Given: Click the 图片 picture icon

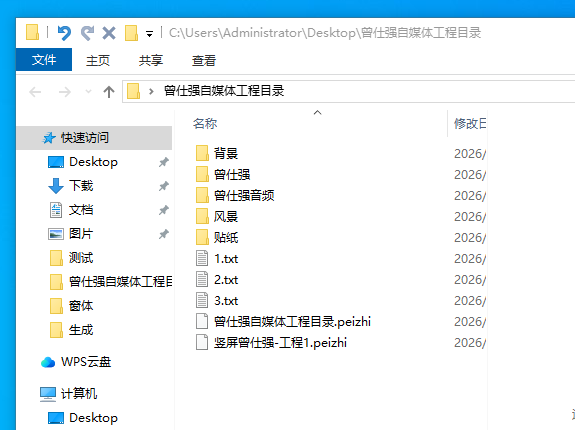Looking at the screenshot, I should point(56,234).
